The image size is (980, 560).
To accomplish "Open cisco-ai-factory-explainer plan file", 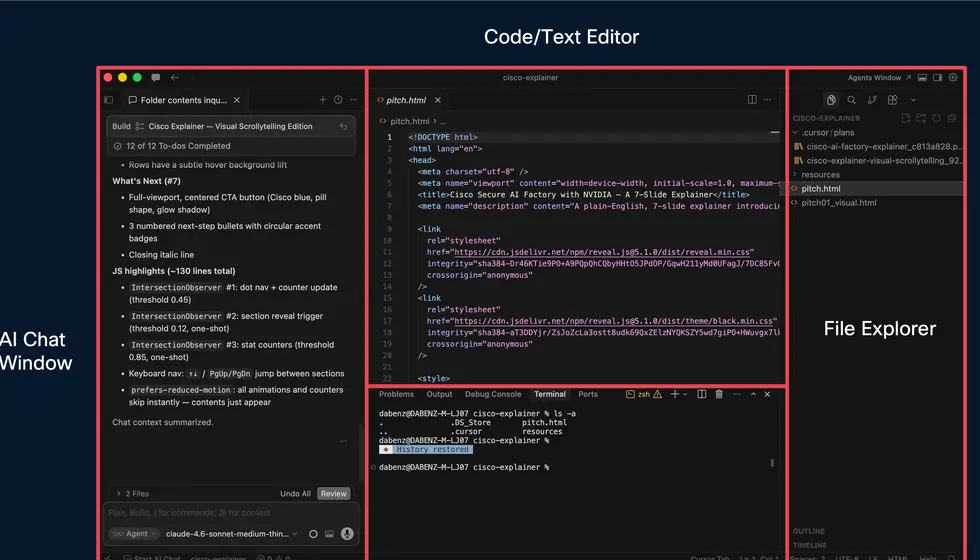I will coord(876,146).
